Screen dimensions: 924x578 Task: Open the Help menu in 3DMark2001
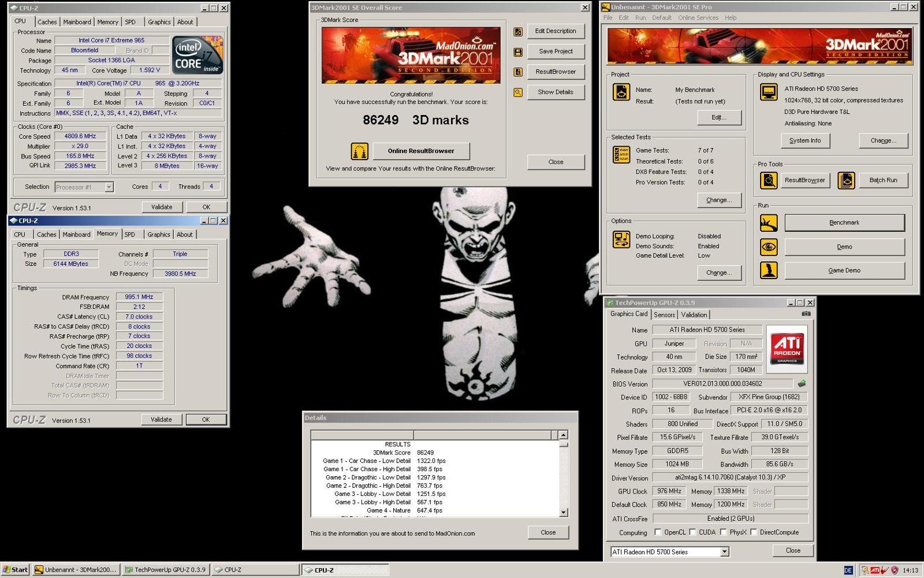(731, 18)
